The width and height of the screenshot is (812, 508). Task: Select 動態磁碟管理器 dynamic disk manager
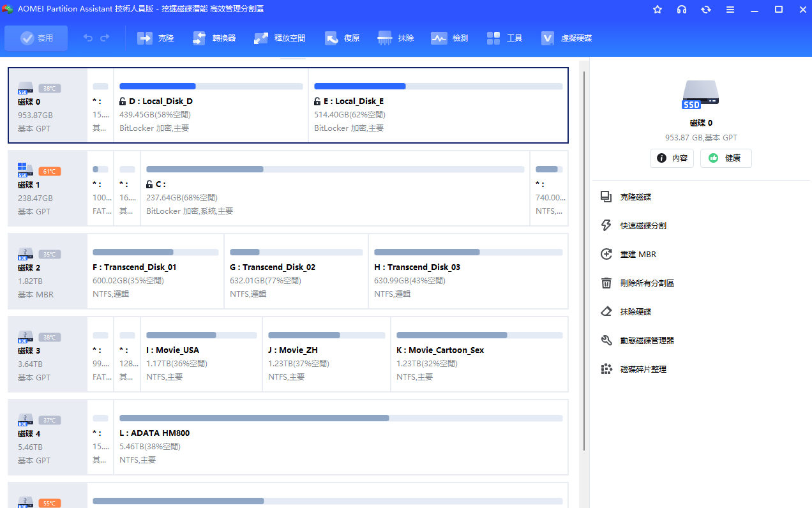[647, 341]
